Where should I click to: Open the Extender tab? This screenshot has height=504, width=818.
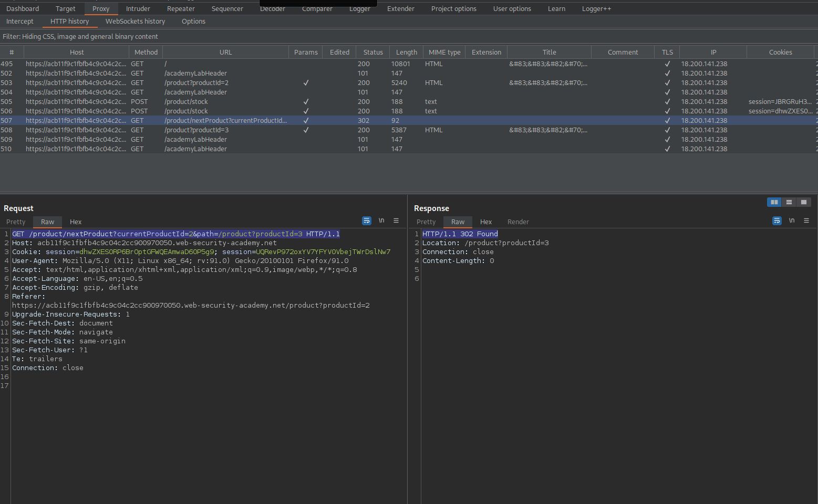pyautogui.click(x=401, y=9)
